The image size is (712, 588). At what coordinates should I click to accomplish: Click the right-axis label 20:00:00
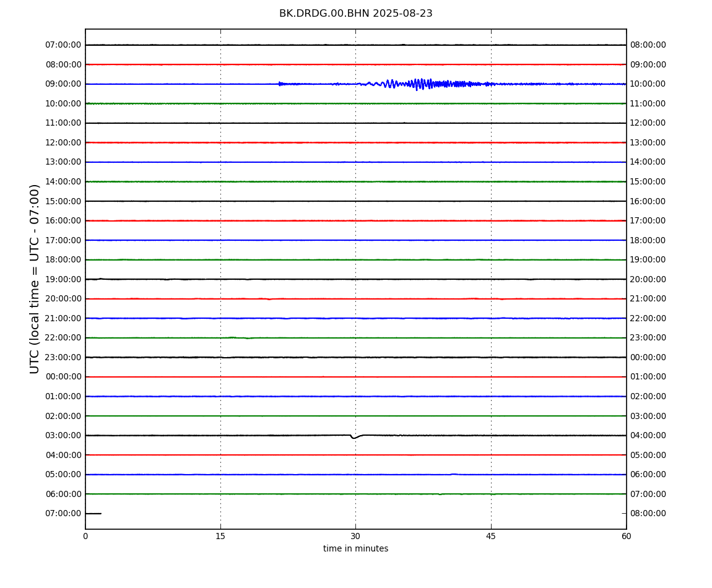[648, 279]
